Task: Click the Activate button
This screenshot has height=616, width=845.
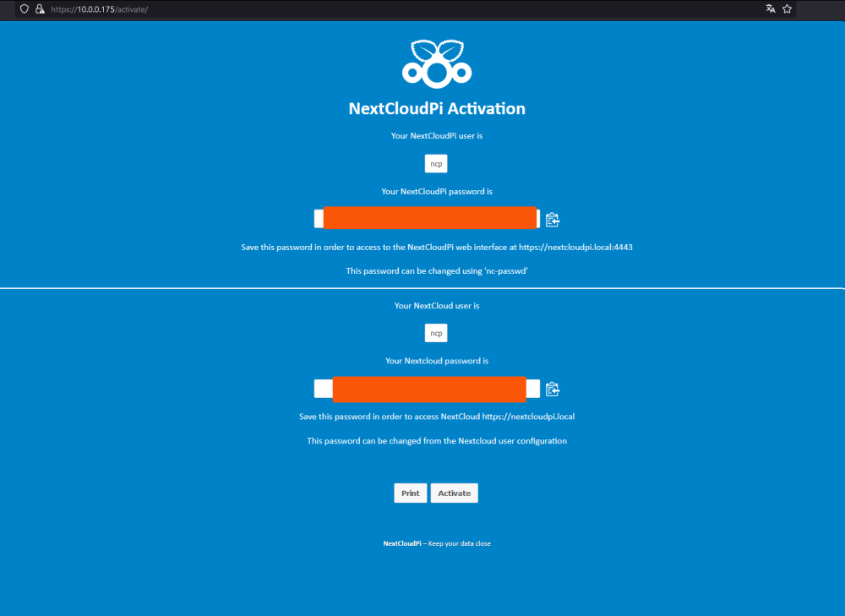Action: [455, 493]
